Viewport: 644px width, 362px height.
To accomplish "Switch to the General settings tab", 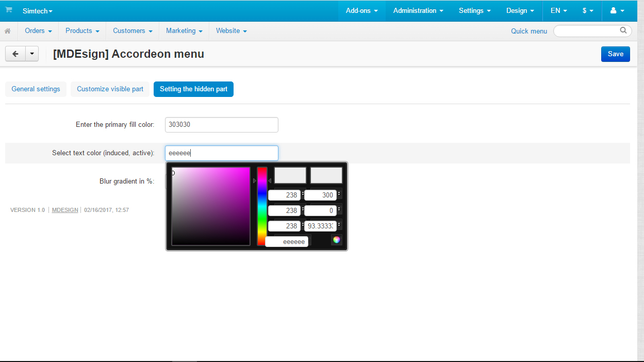I will pyautogui.click(x=36, y=89).
